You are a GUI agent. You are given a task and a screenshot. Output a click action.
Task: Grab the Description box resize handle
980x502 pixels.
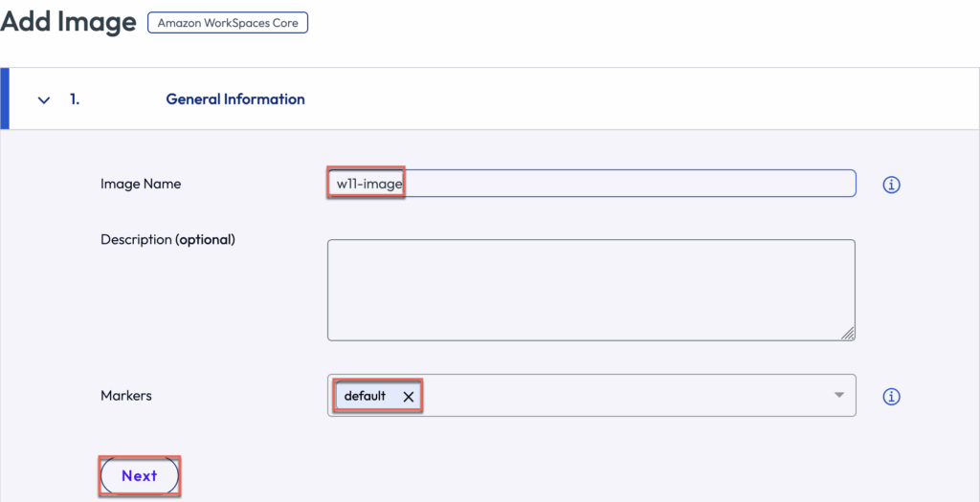[848, 334]
